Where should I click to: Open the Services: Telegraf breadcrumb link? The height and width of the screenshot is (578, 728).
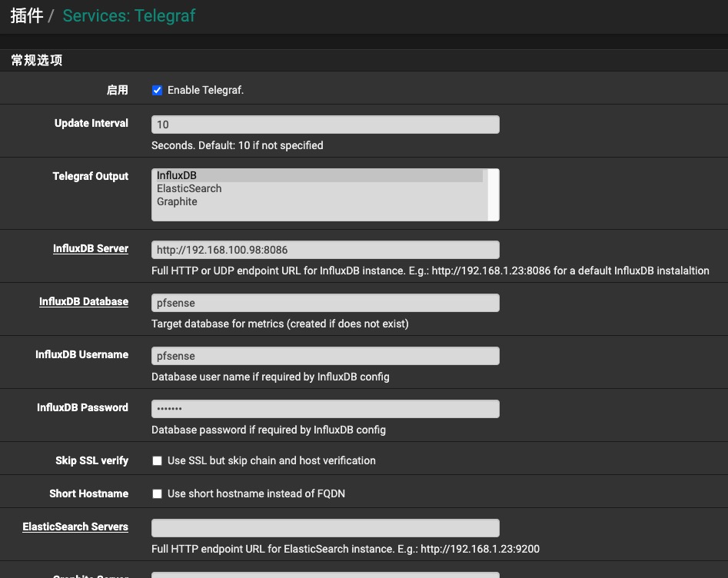coord(128,15)
